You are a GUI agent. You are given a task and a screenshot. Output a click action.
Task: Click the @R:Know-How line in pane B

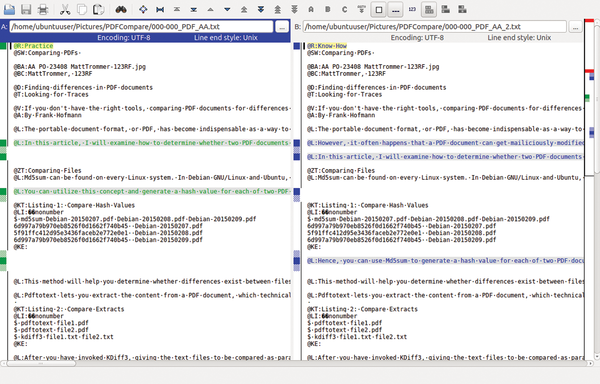[x=327, y=46]
